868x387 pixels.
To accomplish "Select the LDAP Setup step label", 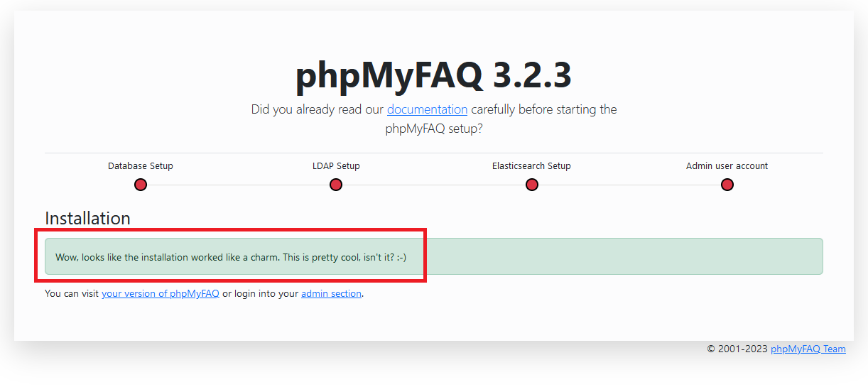I will point(336,165).
